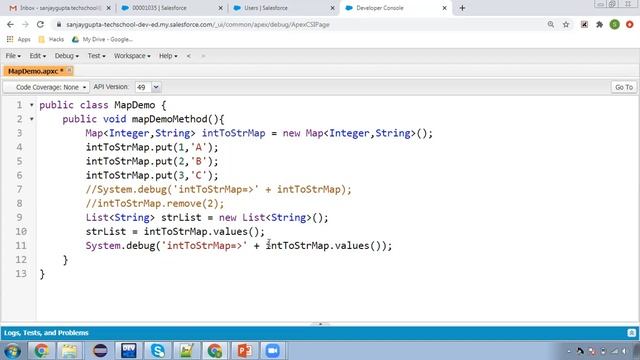Viewport: 640px width, 360px height.
Task: Click mapDemoMethod on line 2
Action: coord(169,119)
